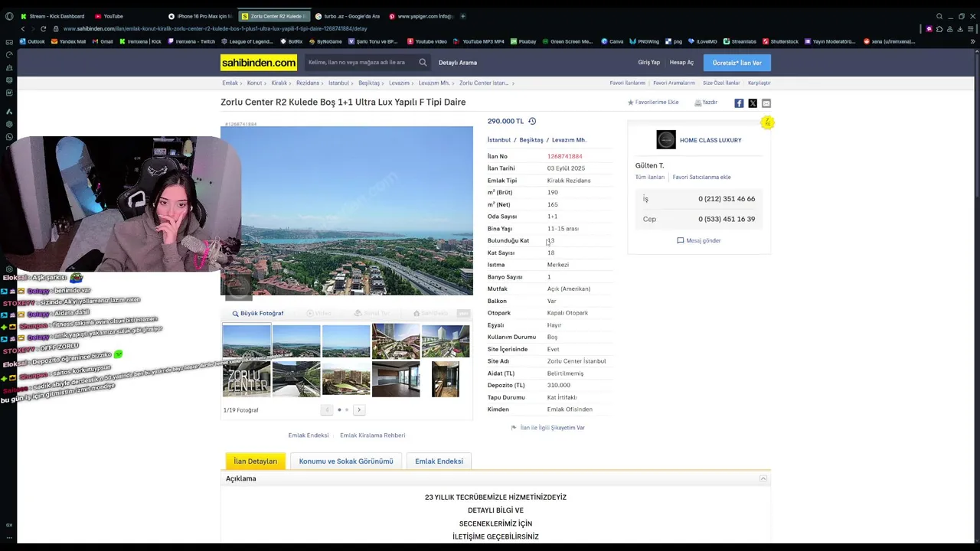This screenshot has height=551, width=980.
Task: Open İlan Detayları tab
Action: (x=256, y=461)
